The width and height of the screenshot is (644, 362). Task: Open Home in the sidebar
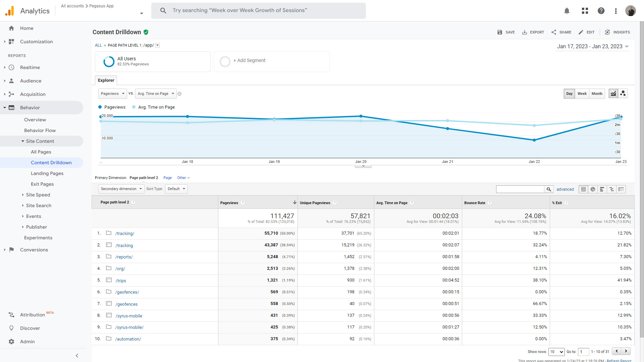[x=26, y=28]
